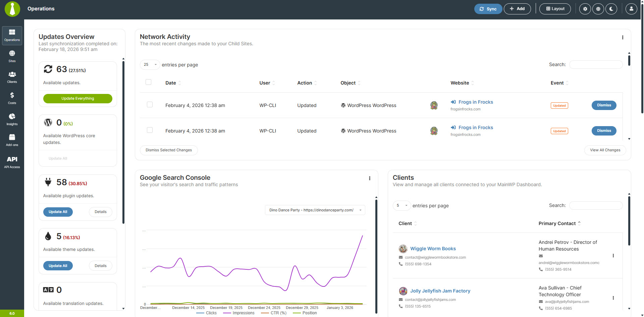644x317 pixels.
Task: Open the 25 entries per page dropdown
Action: [x=150, y=65]
